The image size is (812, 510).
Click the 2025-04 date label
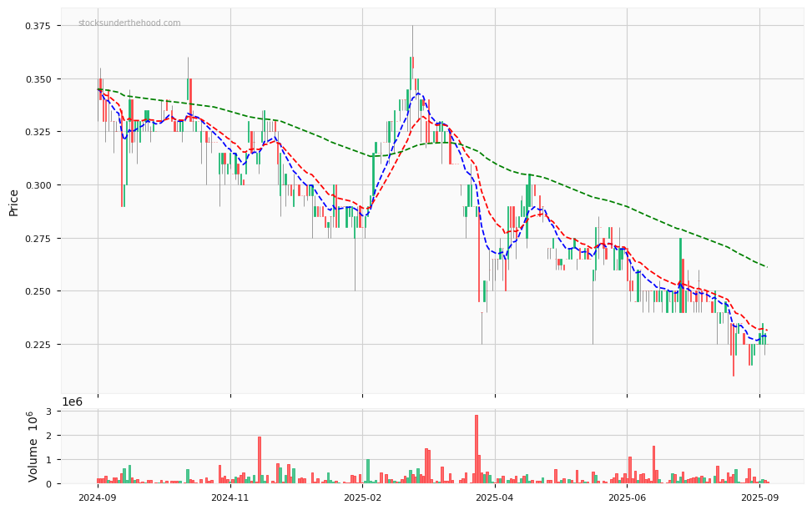point(495,498)
